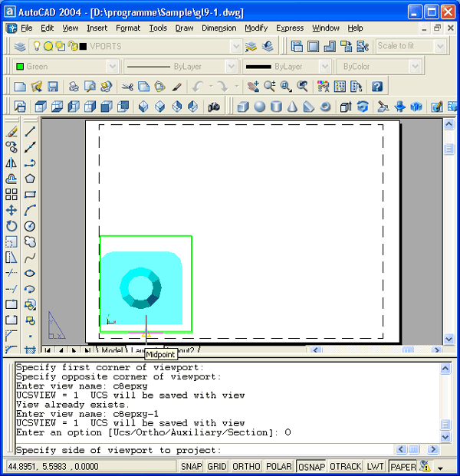Toggle the LWT lineweight button
The width and height of the screenshot is (460, 476).
tap(376, 466)
